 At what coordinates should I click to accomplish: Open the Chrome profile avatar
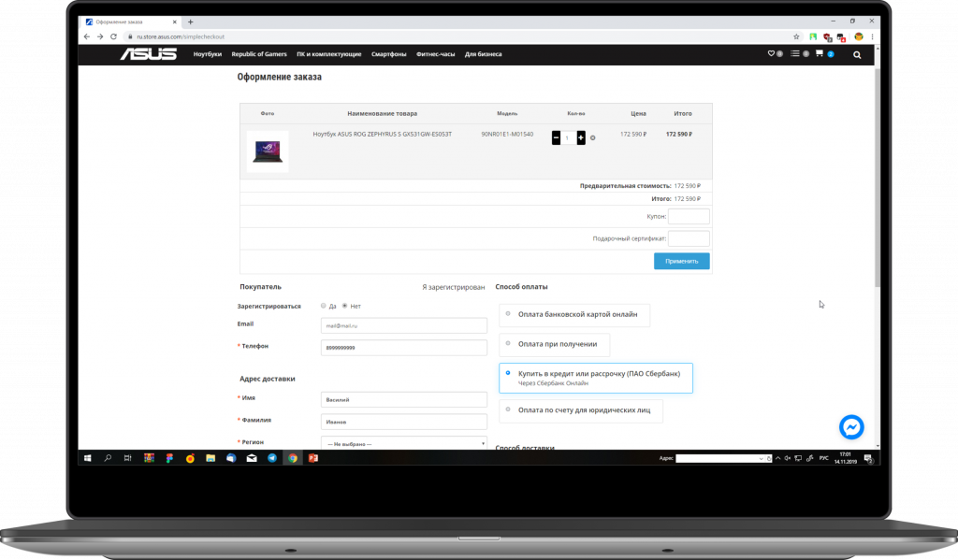coord(859,36)
